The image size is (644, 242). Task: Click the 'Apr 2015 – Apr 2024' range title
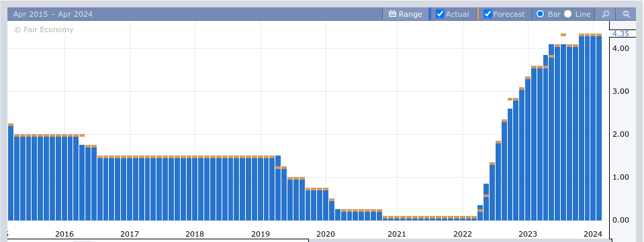click(x=52, y=14)
